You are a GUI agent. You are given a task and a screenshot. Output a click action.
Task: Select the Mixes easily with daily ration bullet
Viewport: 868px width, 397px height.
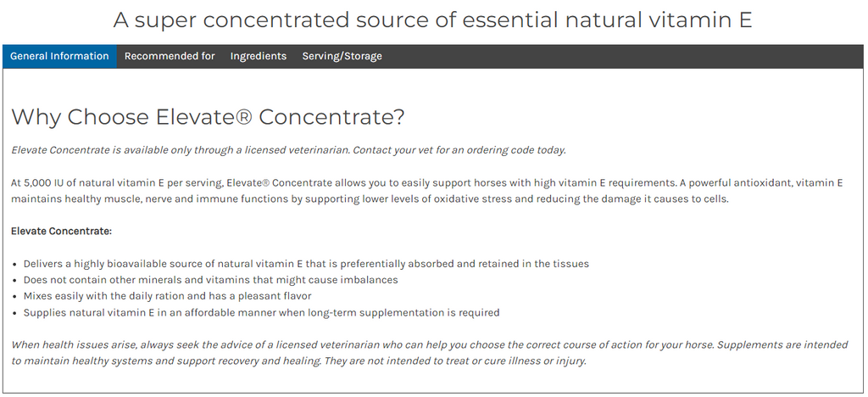(167, 296)
